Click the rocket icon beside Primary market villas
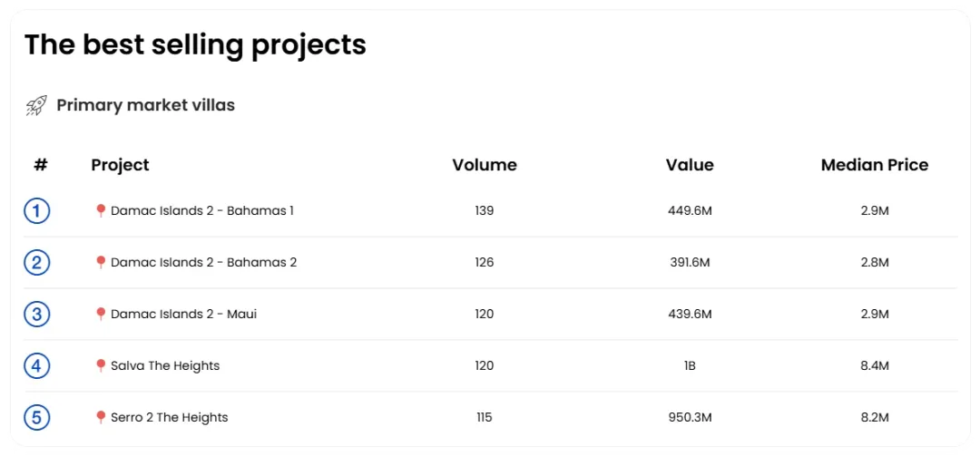 click(x=36, y=106)
